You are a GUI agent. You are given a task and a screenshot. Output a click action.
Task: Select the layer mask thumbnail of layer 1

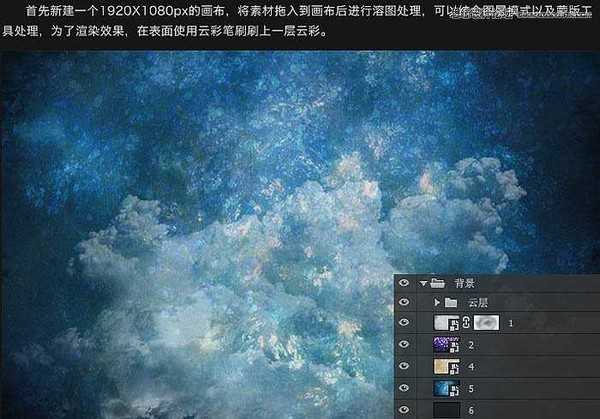point(487,324)
